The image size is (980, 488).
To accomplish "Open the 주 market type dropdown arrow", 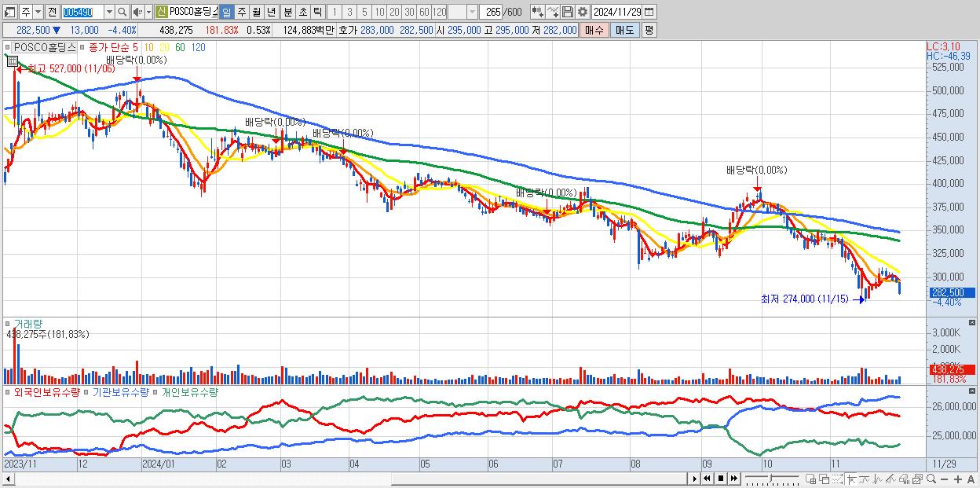I will 38,12.
